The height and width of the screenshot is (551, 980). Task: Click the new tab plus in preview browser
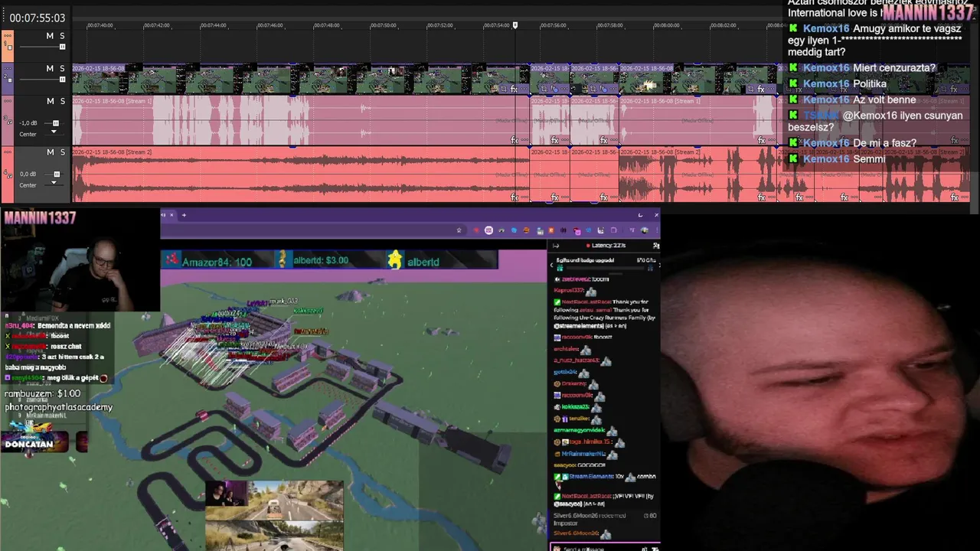[184, 215]
